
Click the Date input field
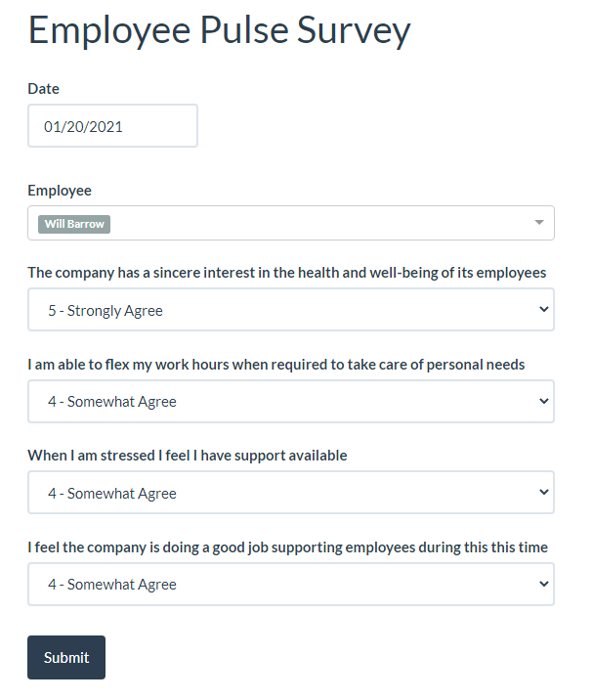(112, 126)
